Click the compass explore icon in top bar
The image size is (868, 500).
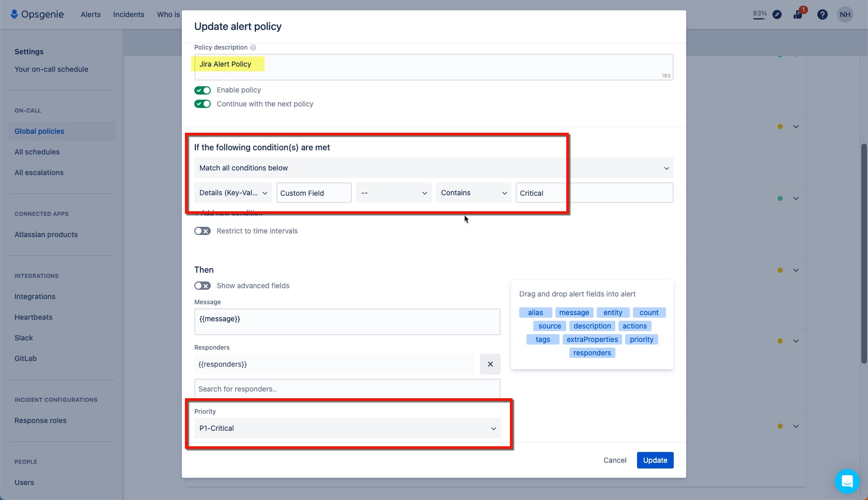point(777,14)
